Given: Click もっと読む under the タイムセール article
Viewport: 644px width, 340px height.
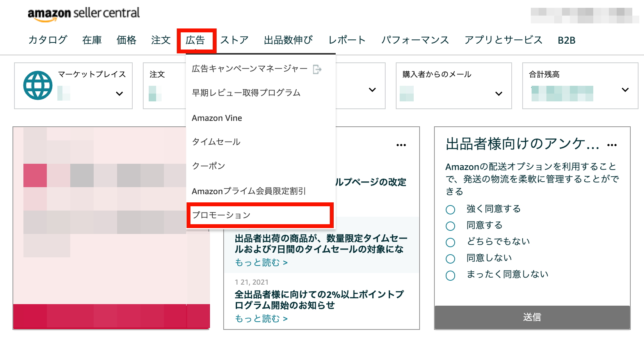Looking at the screenshot, I should 261,263.
